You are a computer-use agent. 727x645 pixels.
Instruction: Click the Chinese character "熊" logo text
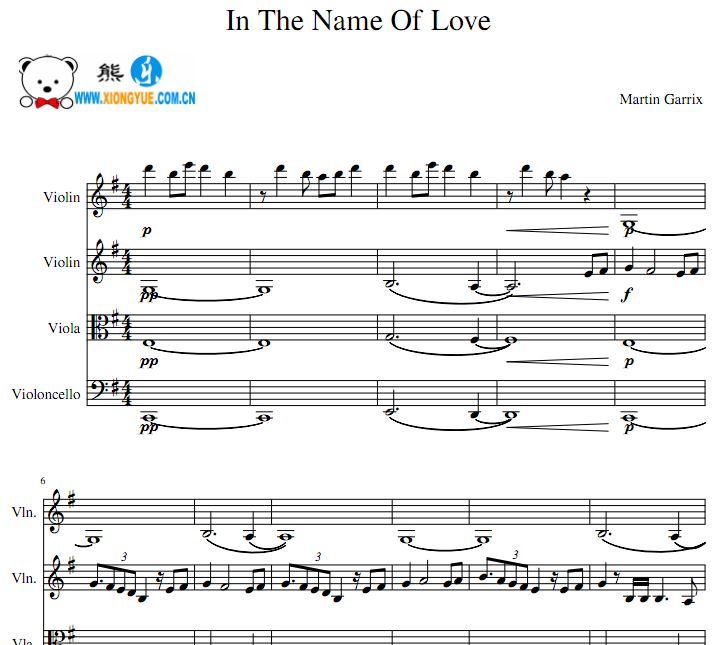109,73
